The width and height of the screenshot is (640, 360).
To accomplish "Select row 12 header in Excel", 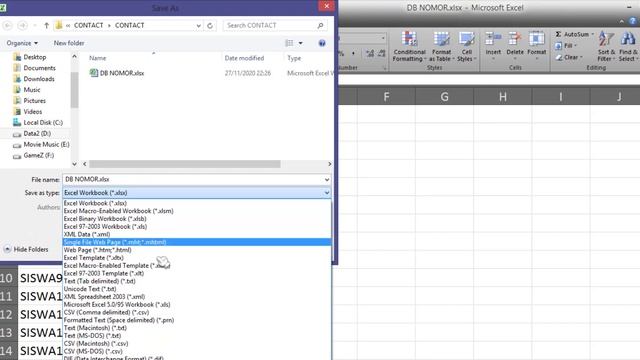I will (x=8, y=314).
